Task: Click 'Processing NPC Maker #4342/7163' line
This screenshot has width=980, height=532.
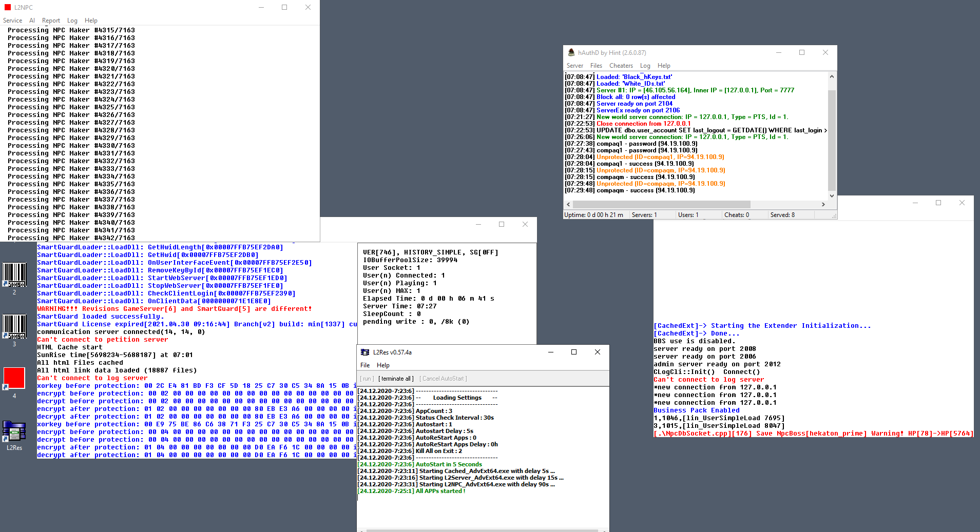Action: coord(71,238)
